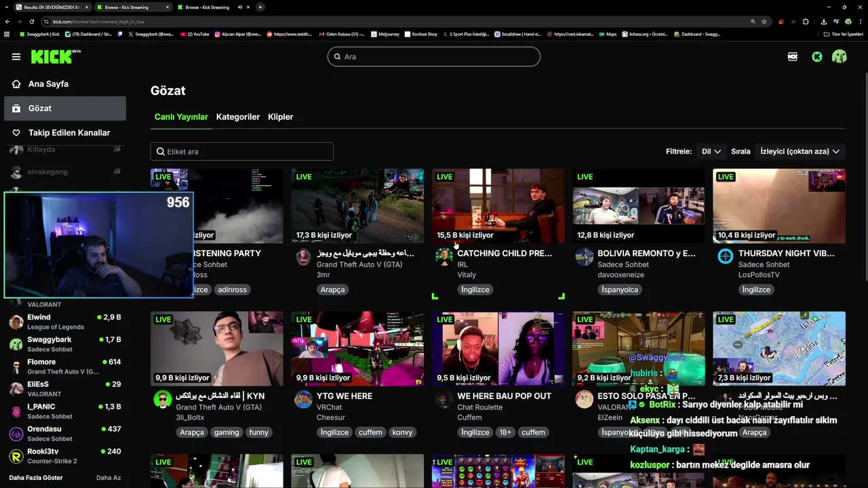
Task: Open THURSDAY NIGHT VIB... stream thumbnail
Action: (779, 206)
